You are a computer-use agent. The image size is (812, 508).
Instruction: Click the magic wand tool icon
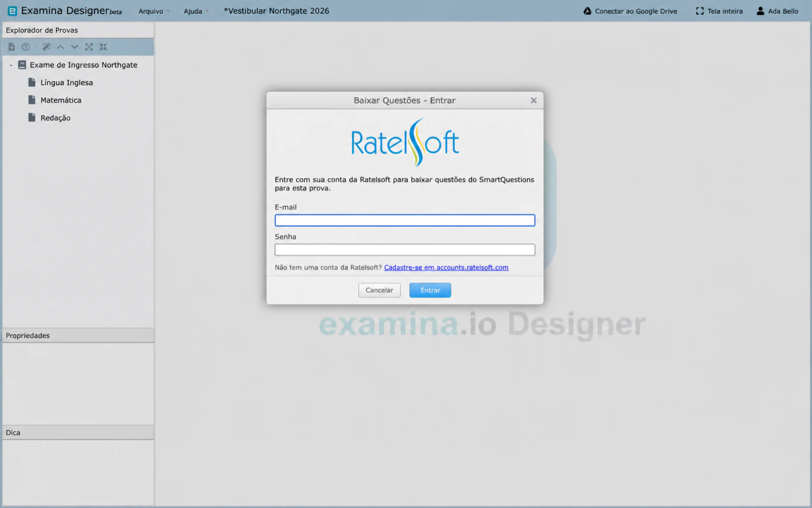coord(46,47)
